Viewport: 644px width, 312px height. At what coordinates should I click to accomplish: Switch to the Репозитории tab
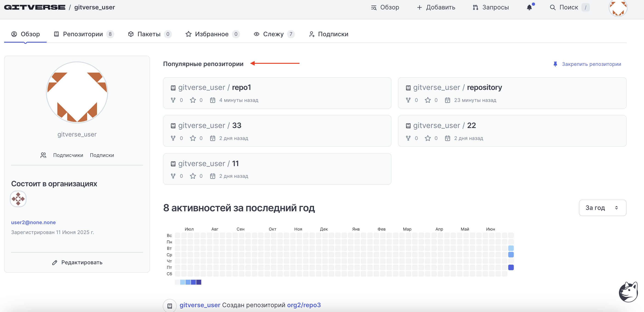(x=83, y=34)
